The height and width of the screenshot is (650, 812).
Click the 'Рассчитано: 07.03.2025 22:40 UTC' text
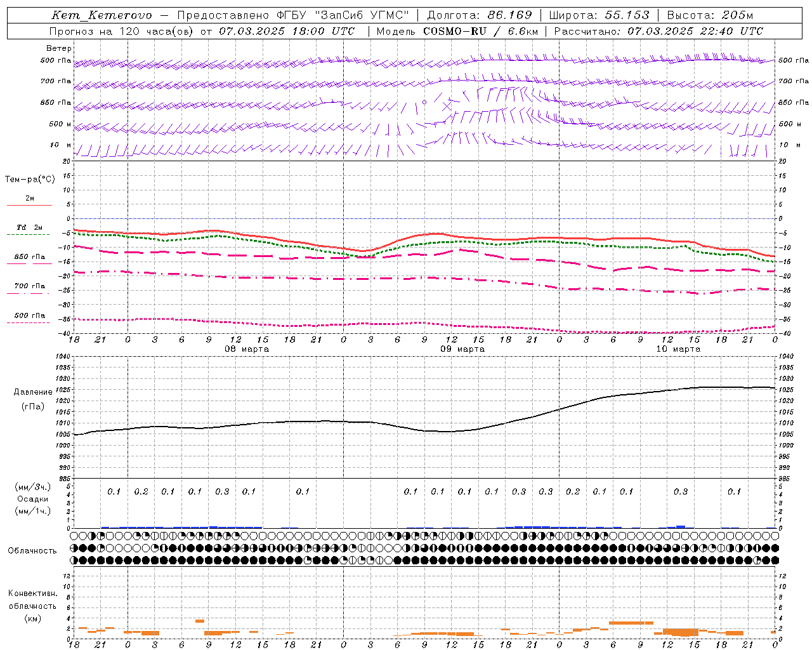658,31
